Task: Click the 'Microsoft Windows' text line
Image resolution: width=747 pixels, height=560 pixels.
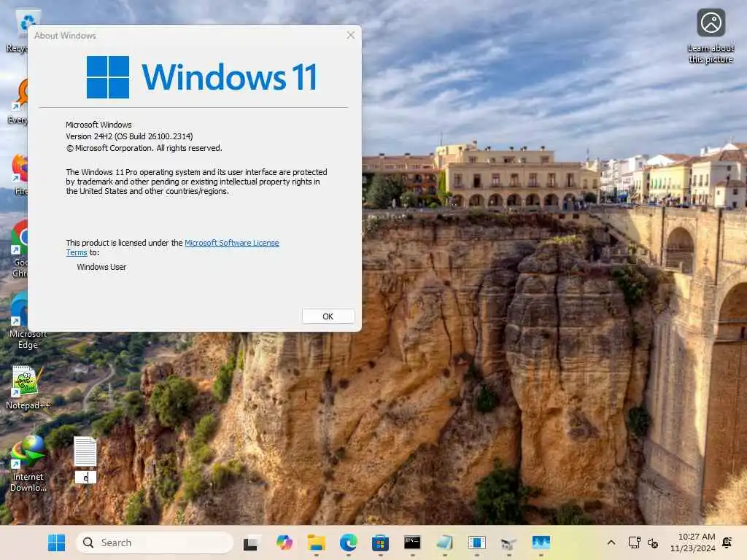Action: [98, 125]
